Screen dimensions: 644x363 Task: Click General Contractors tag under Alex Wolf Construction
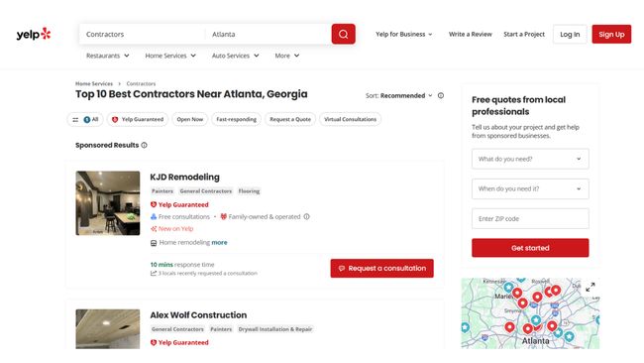coord(177,329)
